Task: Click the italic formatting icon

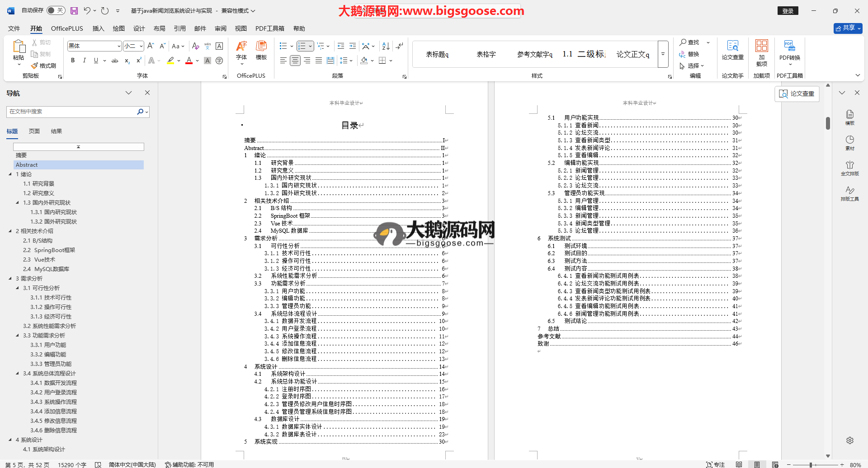Action: pyautogui.click(x=84, y=61)
